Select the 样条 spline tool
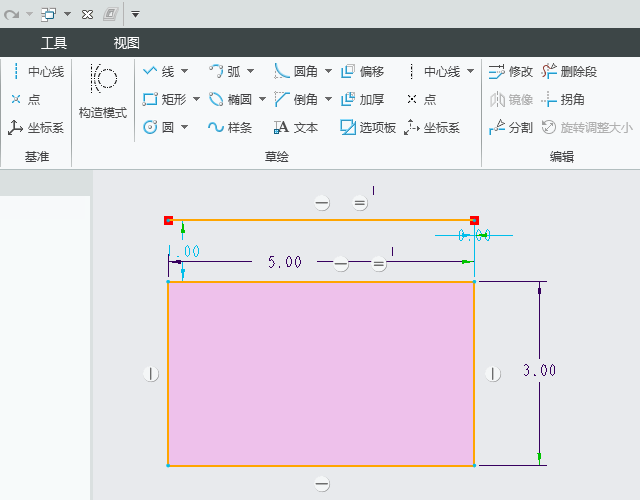640x500 pixels. point(230,127)
